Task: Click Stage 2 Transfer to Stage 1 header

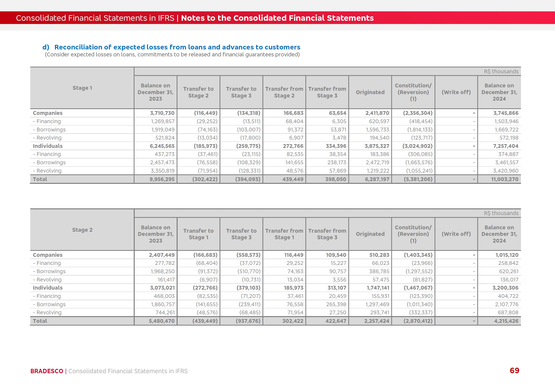Action: tap(198, 234)
